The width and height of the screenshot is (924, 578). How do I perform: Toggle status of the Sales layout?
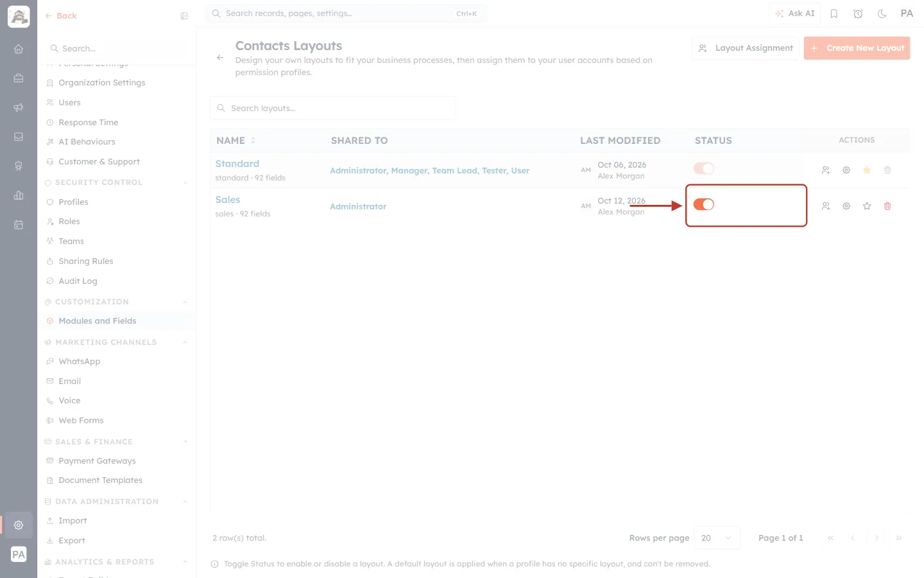704,204
